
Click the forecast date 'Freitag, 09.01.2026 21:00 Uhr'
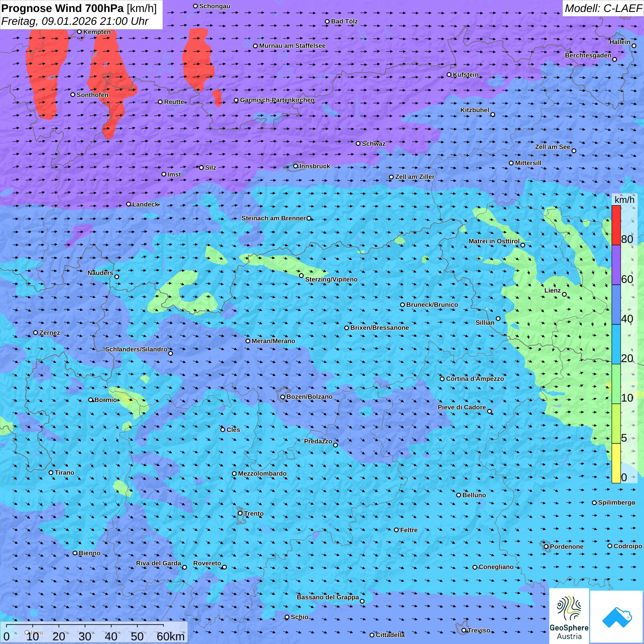tap(75, 21)
